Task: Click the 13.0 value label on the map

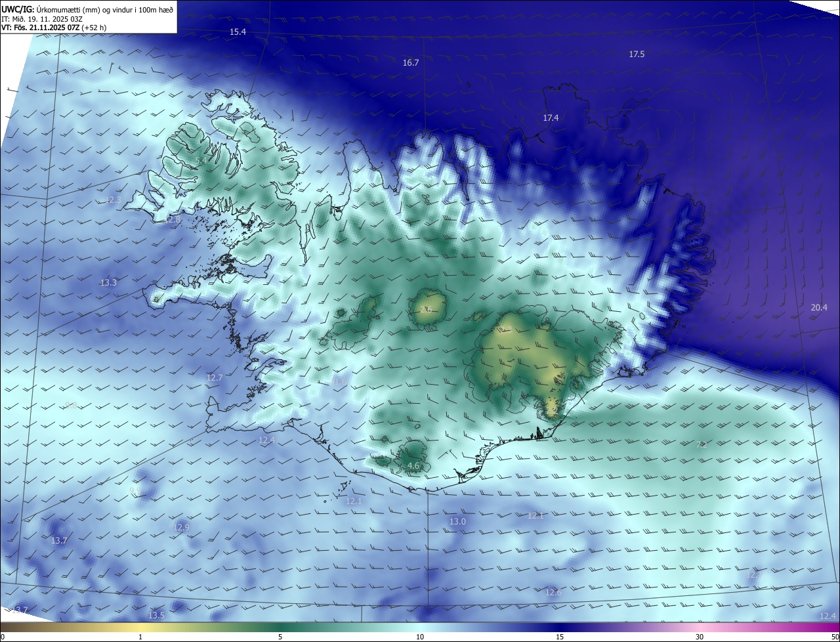Action: (457, 521)
